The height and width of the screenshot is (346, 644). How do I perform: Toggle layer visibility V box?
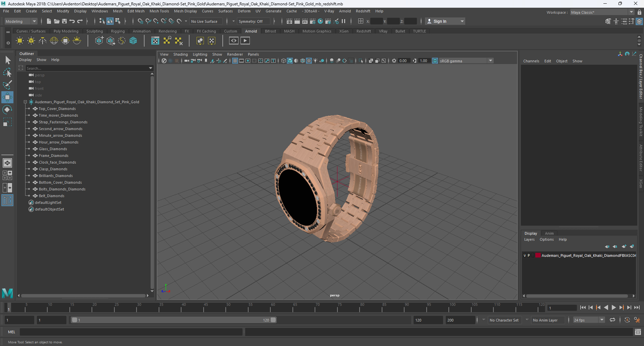click(x=525, y=255)
